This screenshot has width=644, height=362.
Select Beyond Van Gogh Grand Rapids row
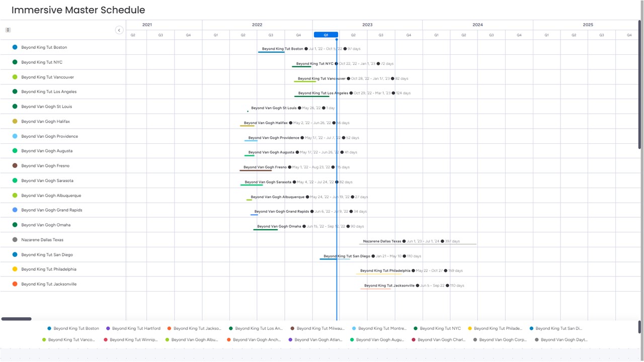click(x=63, y=210)
